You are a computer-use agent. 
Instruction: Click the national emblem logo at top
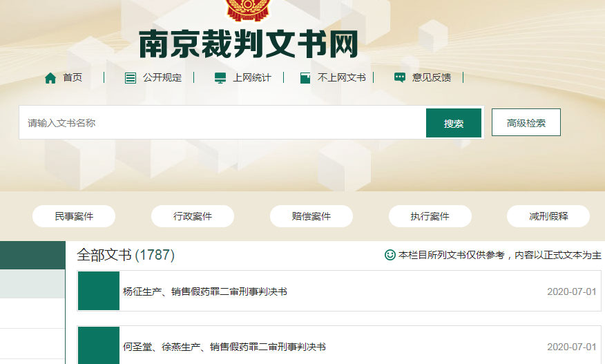(249, 10)
